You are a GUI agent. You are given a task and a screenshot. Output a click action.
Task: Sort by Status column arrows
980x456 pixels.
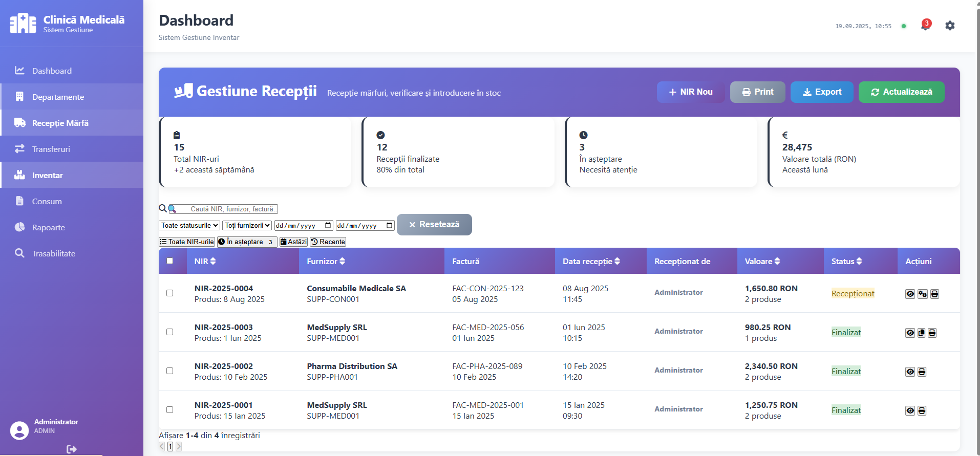pos(859,261)
